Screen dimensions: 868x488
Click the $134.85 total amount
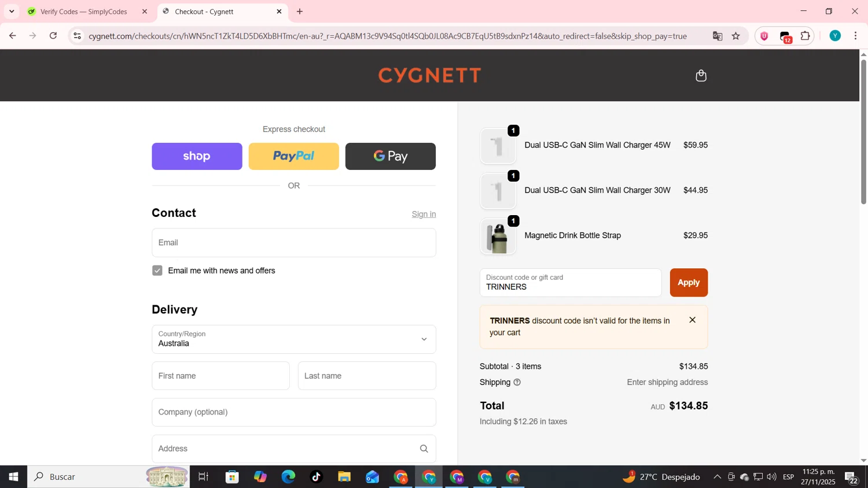689,406
